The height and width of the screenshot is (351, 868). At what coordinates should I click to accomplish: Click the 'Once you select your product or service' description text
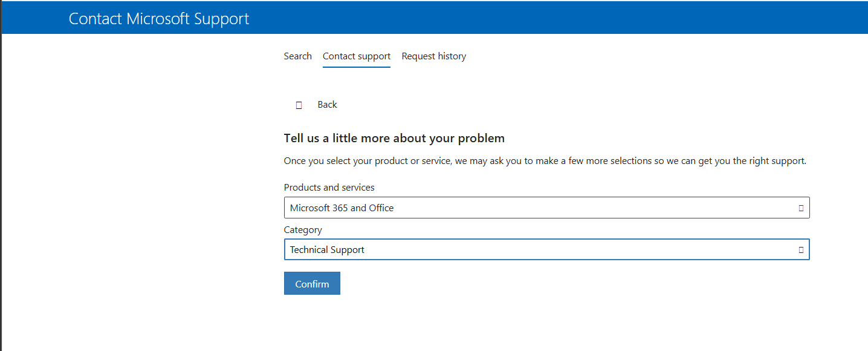point(545,161)
